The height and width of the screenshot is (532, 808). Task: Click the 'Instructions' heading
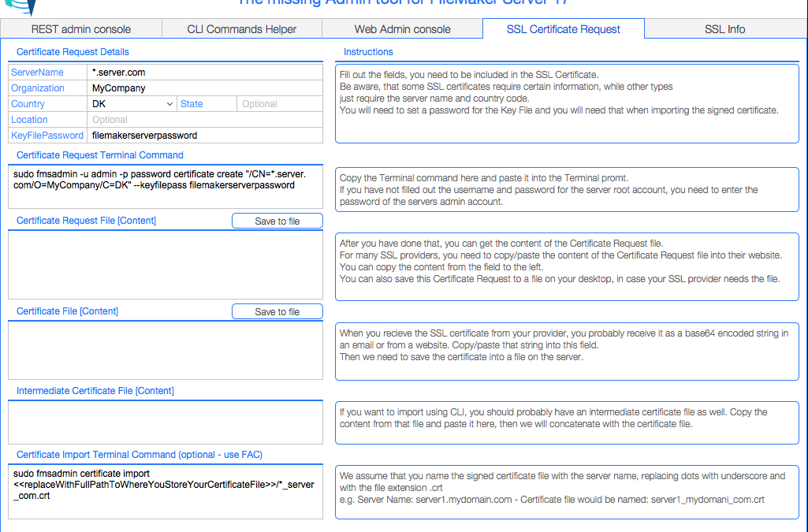point(368,52)
